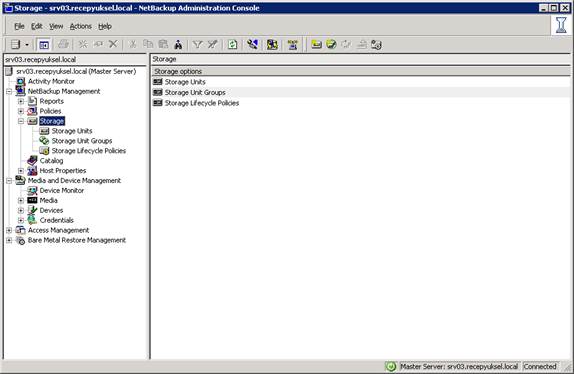Image resolution: width=574 pixels, height=374 pixels.
Task: Select Reports in the tree
Action: click(52, 101)
